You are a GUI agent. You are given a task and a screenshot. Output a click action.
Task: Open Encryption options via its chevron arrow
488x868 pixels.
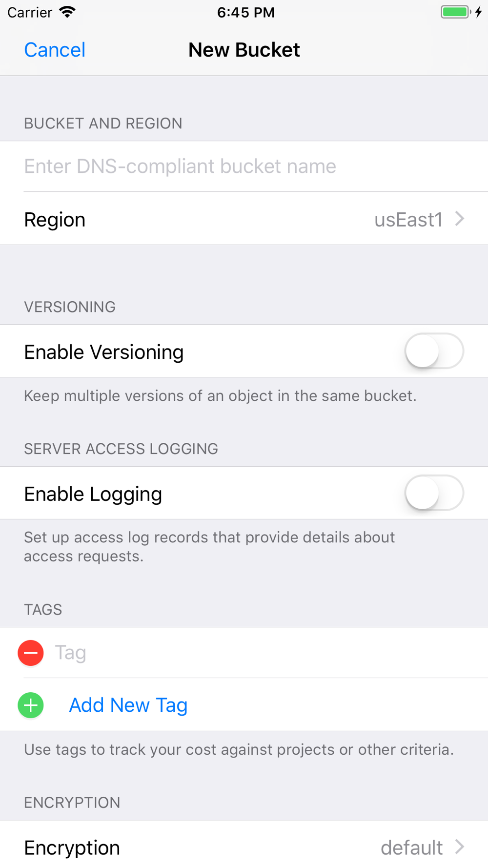pos(459,847)
